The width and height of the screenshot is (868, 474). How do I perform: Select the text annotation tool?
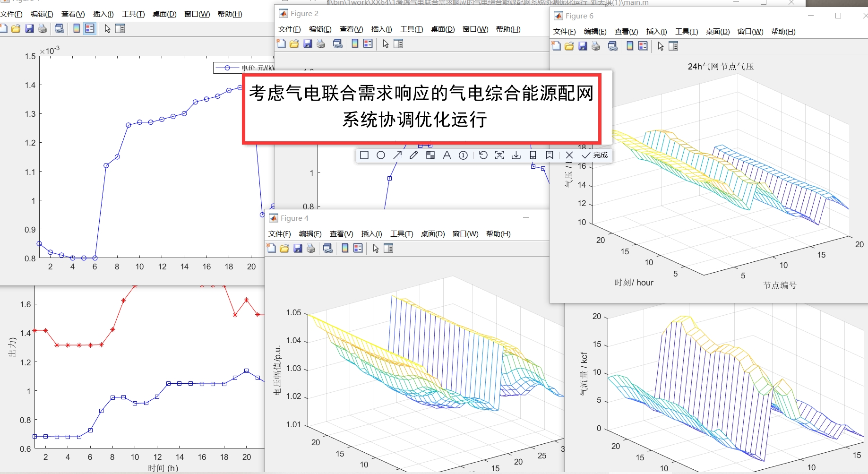click(x=447, y=155)
